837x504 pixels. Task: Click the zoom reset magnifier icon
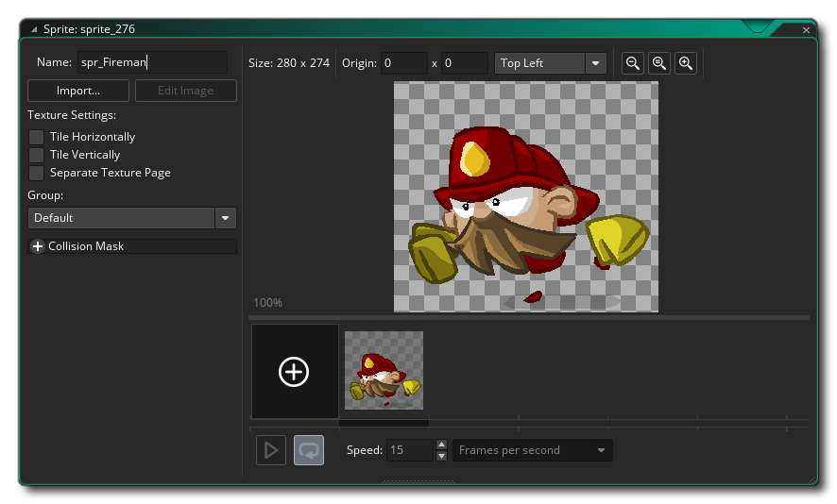[x=659, y=63]
